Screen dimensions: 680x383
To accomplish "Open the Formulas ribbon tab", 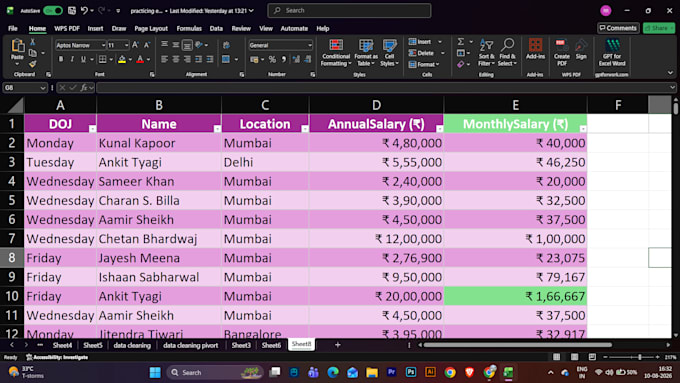I will coord(189,28).
